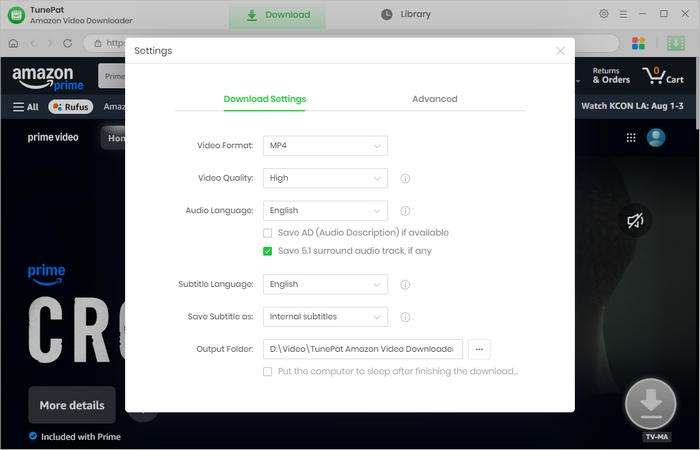Browse output folder with the three-dots button

[479, 349]
